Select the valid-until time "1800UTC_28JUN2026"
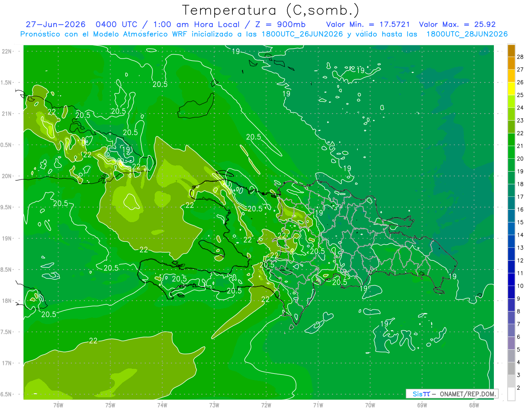The image size is (532, 411). click(x=466, y=34)
